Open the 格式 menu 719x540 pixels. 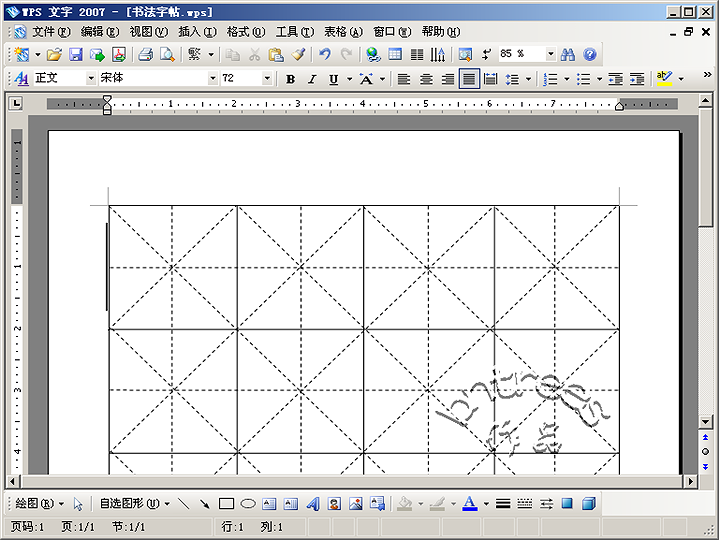point(246,32)
